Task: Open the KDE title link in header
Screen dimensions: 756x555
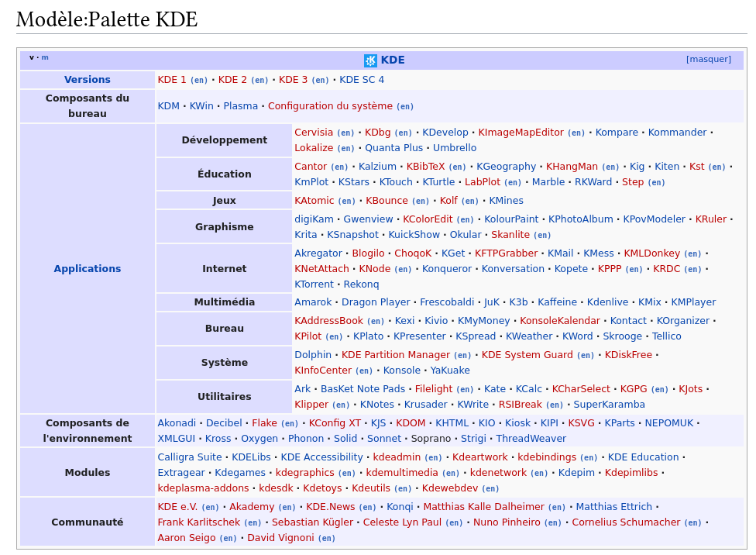Action: (x=393, y=60)
